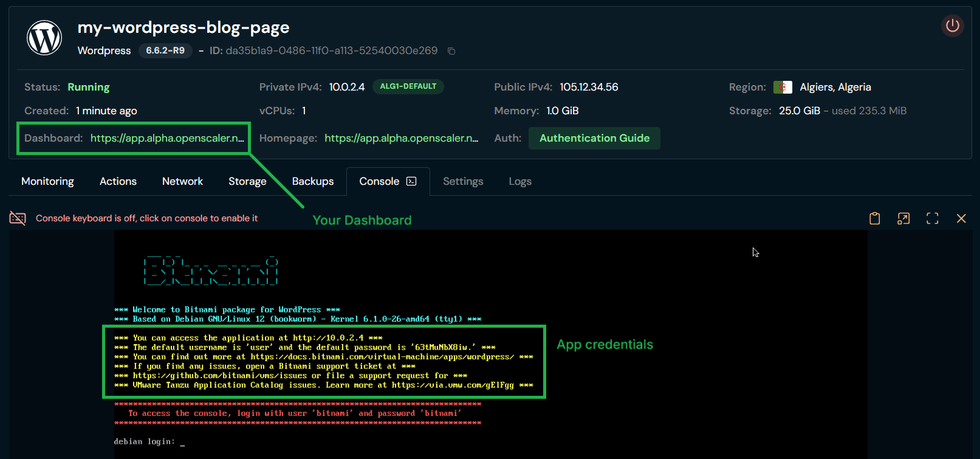Click the 'Wordpress' application name label
This screenshot has width=980, height=459.
[x=105, y=50]
